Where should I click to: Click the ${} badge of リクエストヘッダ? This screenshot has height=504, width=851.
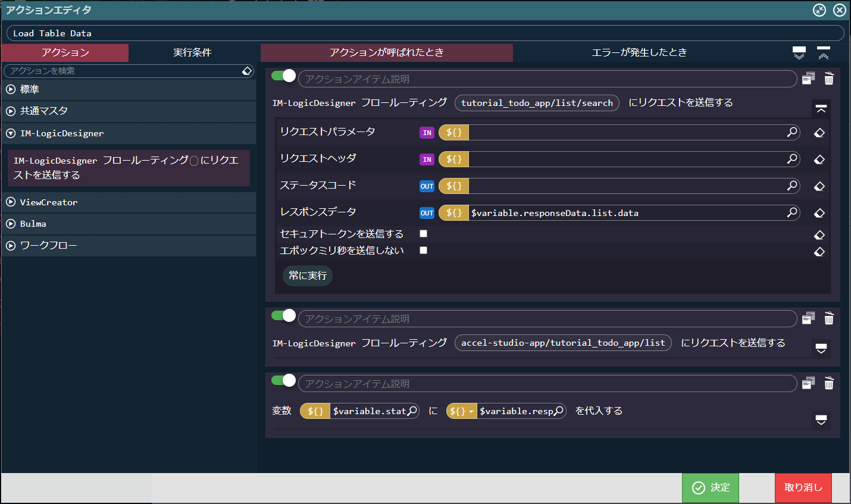click(454, 159)
